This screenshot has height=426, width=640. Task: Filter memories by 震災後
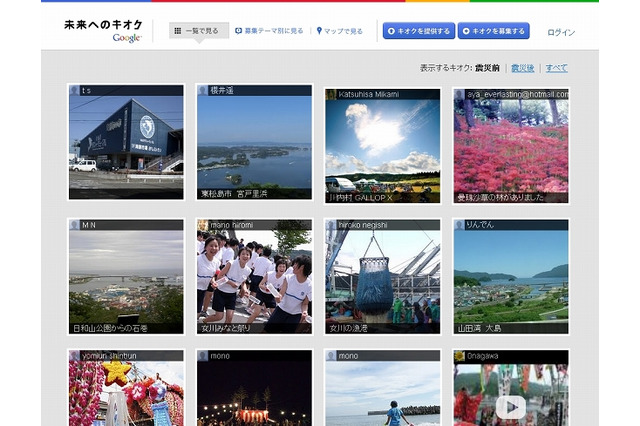click(523, 68)
